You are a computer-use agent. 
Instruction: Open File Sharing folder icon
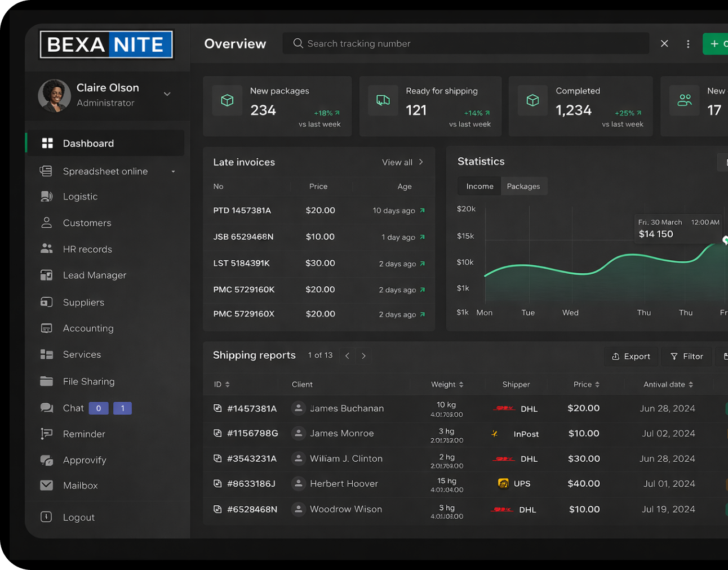coord(47,381)
